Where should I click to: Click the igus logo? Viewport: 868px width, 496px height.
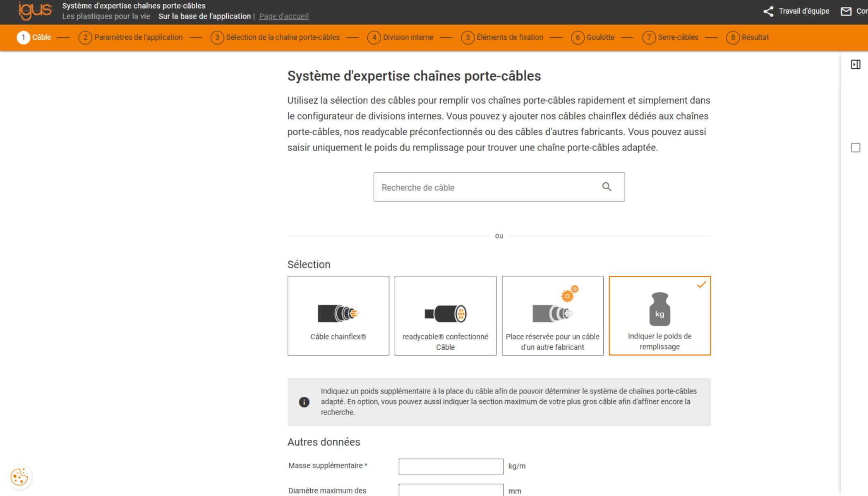35,11
